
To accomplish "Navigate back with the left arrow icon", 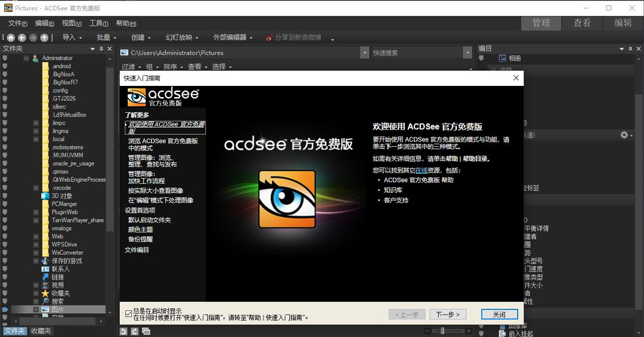I will pos(22,38).
